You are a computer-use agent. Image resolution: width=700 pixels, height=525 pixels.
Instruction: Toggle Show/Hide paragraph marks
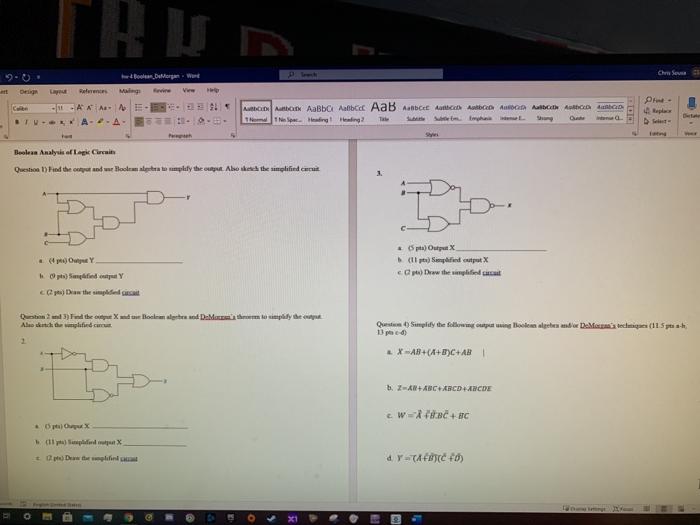227,107
